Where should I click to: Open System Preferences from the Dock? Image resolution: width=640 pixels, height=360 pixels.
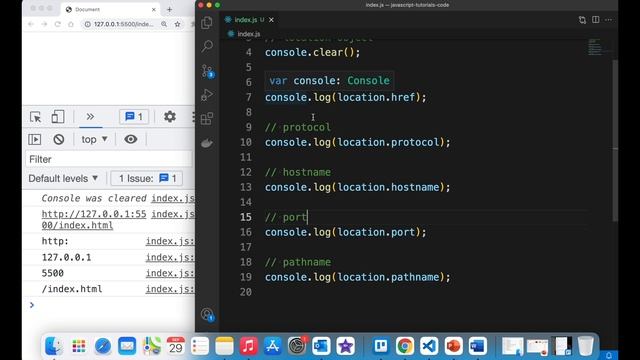click(297, 346)
